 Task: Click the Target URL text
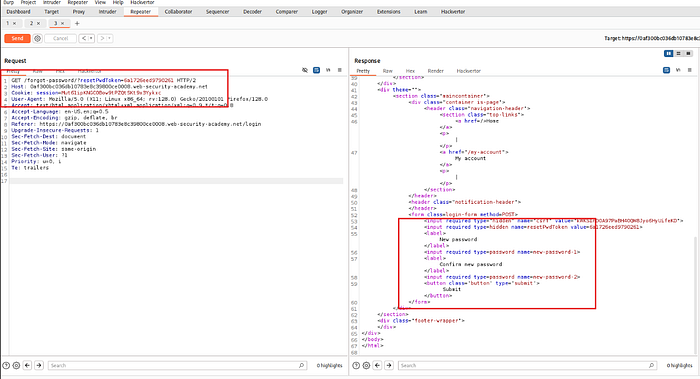tap(652, 38)
